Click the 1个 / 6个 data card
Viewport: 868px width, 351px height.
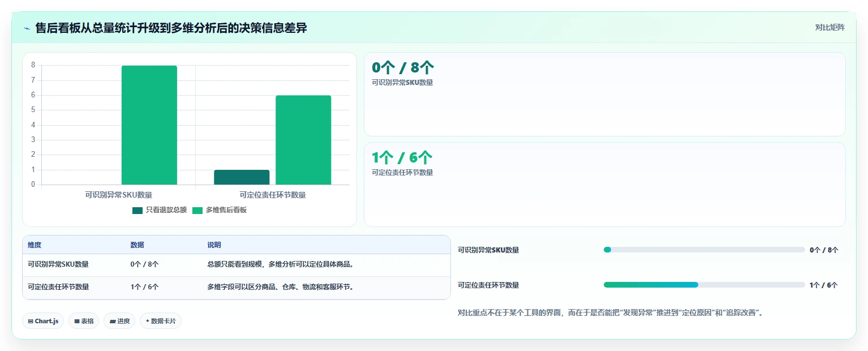coord(604,185)
